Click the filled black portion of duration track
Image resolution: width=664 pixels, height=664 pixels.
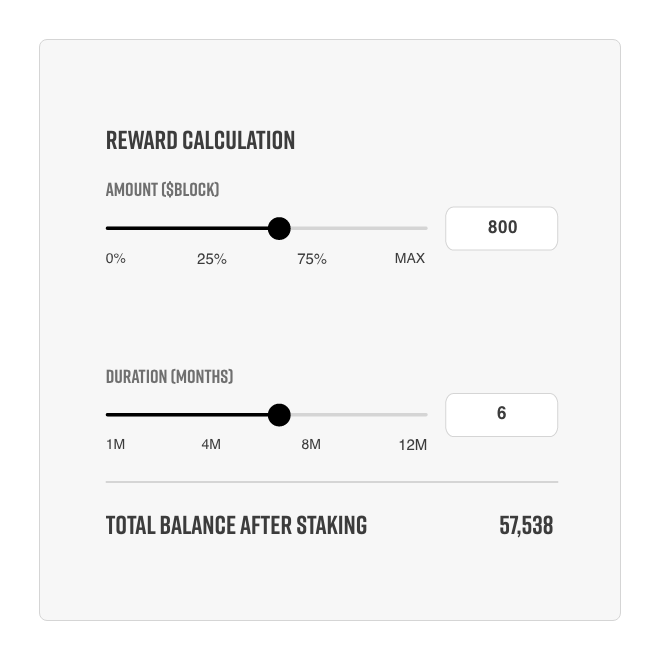pyautogui.click(x=187, y=415)
